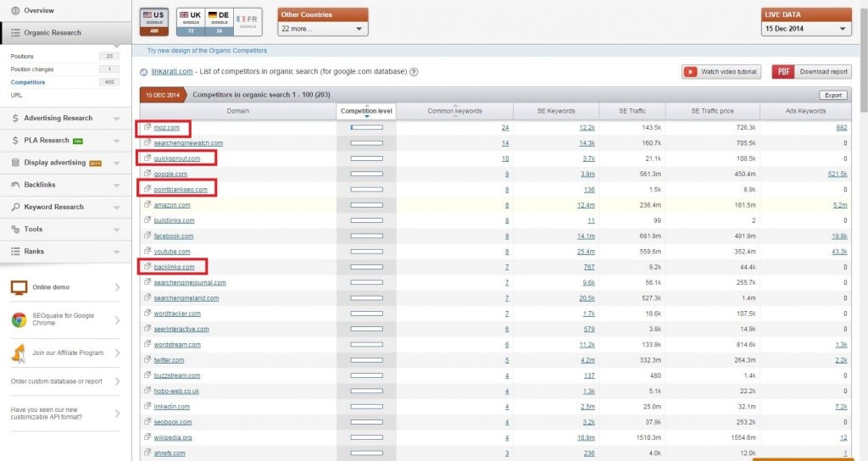Open the seobook.com domain link
Screen dimensions: 868x461
[173, 422]
